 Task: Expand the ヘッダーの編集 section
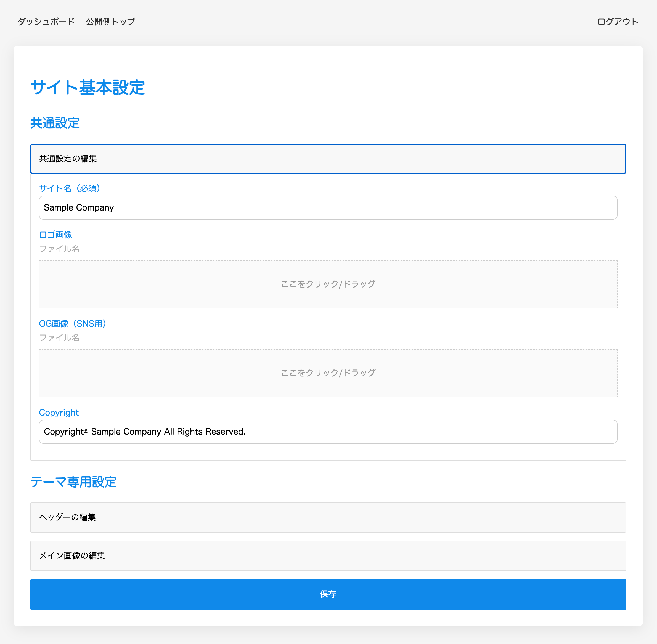tap(328, 517)
